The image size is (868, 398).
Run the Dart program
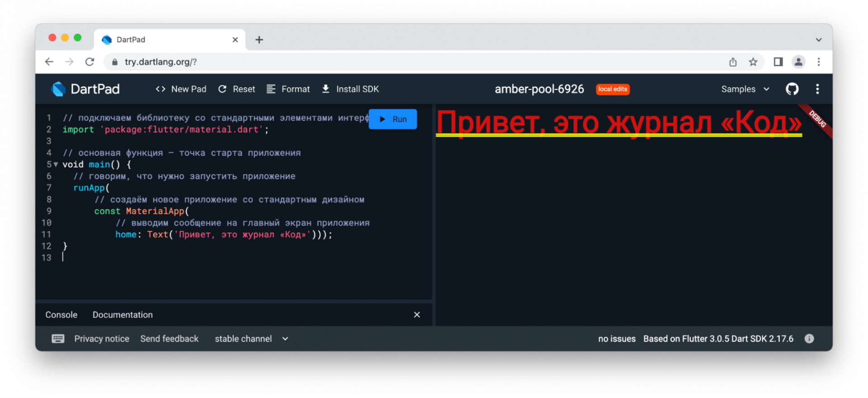[x=393, y=119]
